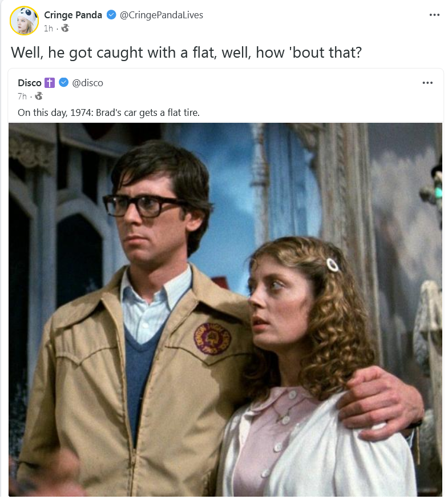Viewport: 448px width, 499px height.
Task: Click the @disco handle
Action: [87, 83]
